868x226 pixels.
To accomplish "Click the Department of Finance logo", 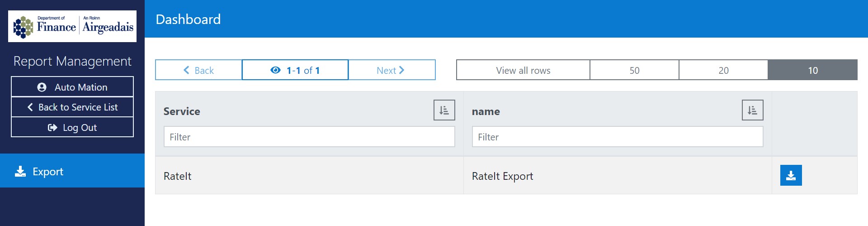I will 72,26.
